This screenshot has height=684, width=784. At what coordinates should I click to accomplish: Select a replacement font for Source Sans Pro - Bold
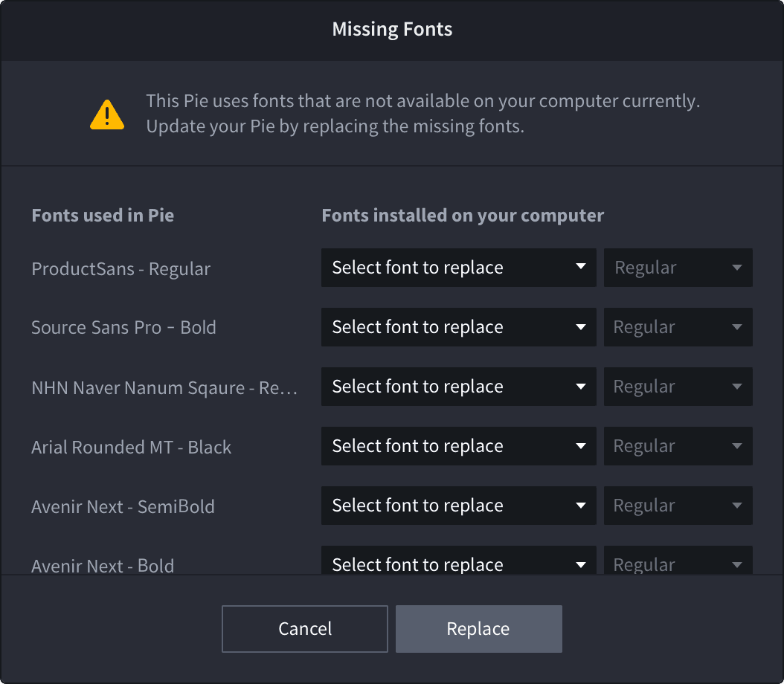pos(458,327)
